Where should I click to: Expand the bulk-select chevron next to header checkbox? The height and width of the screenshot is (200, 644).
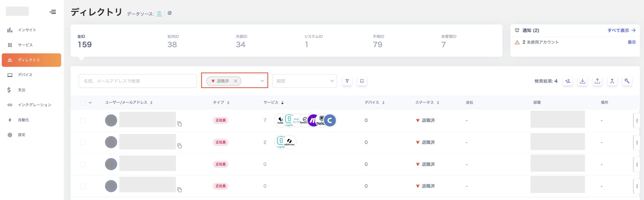(x=90, y=103)
